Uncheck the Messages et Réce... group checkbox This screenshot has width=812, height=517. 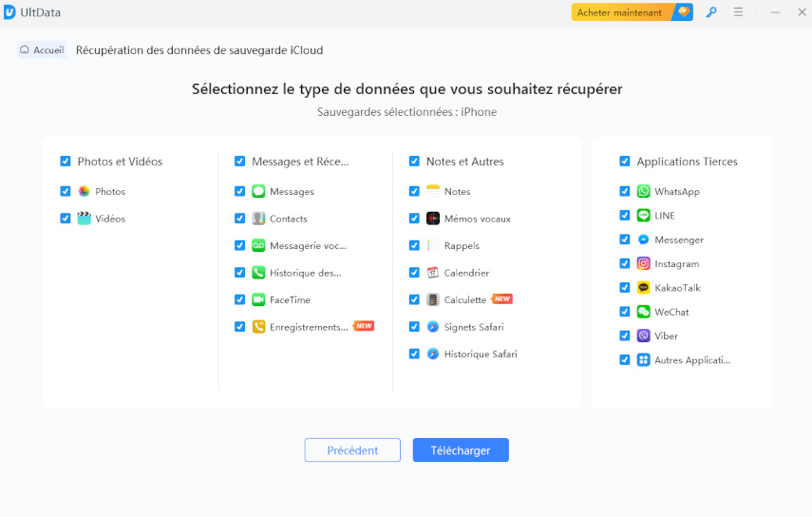point(239,162)
